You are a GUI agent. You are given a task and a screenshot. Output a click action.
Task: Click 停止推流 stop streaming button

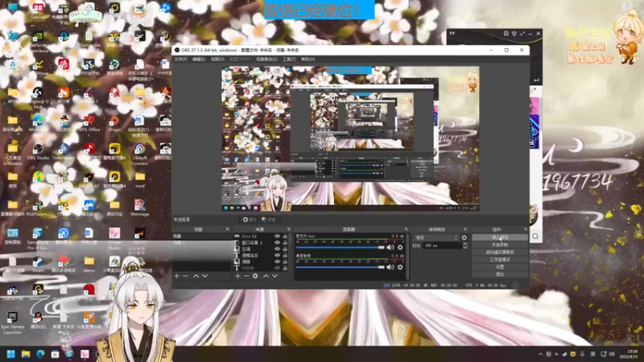pyautogui.click(x=500, y=237)
